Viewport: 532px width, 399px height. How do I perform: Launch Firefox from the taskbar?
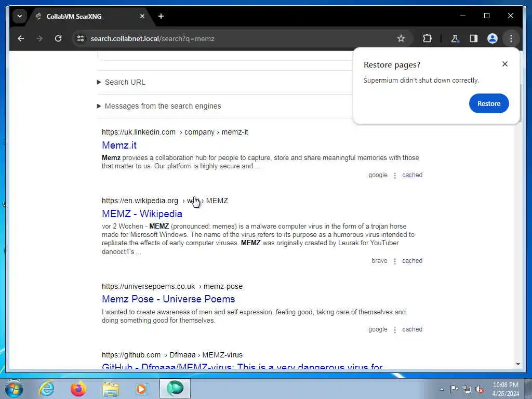78,389
